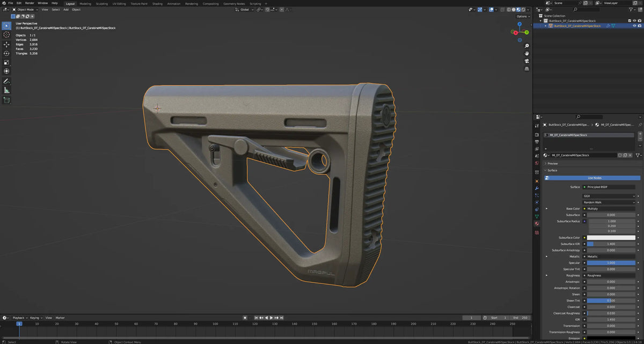Switch to the Shading workspace tab
Screen dimensions: 644x344
[x=157, y=3]
